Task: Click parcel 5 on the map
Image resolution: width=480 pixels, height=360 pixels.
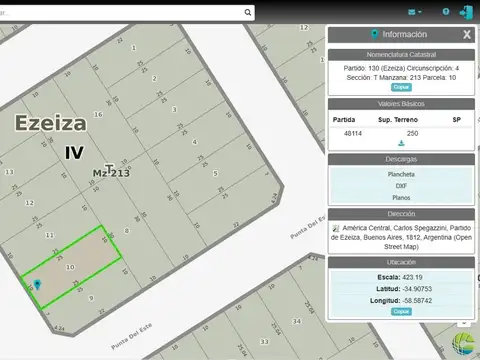Action: [x=215, y=173]
